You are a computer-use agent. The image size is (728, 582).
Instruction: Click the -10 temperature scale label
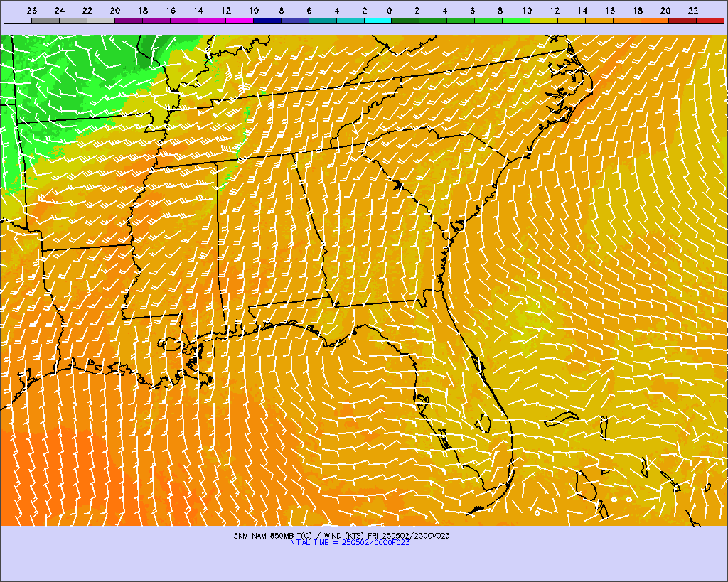tap(250, 11)
